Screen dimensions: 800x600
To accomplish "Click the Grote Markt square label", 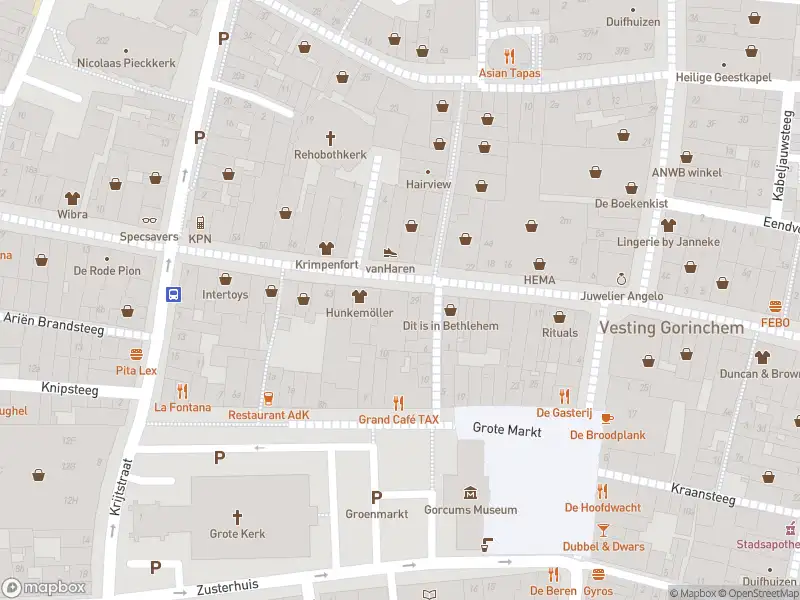I will point(506,431).
